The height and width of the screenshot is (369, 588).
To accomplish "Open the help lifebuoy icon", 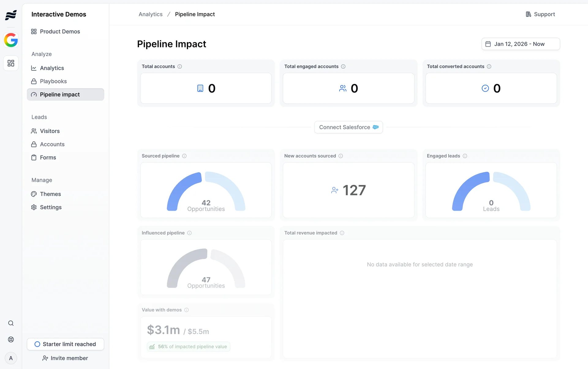I will [11, 339].
